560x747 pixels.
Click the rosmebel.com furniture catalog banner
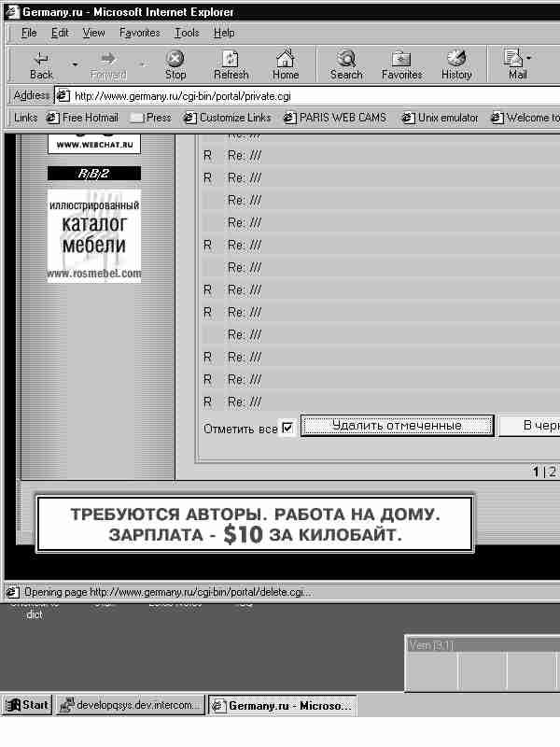pos(94,235)
